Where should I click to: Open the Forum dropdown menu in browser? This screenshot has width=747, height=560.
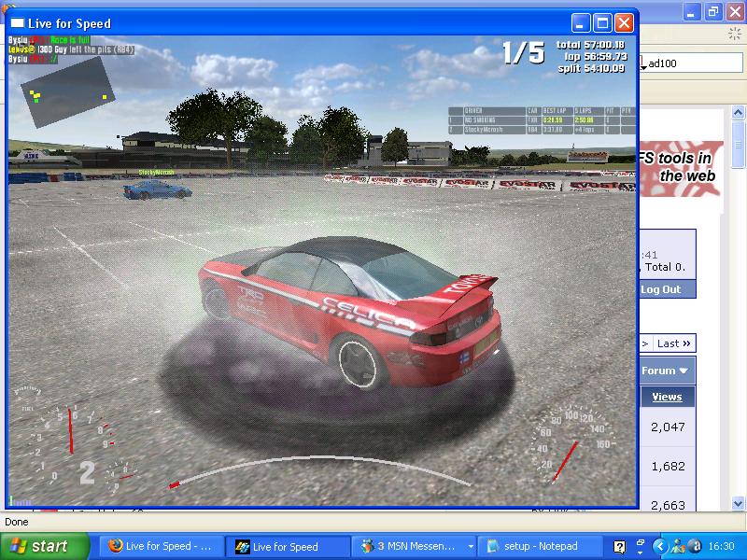pos(665,371)
